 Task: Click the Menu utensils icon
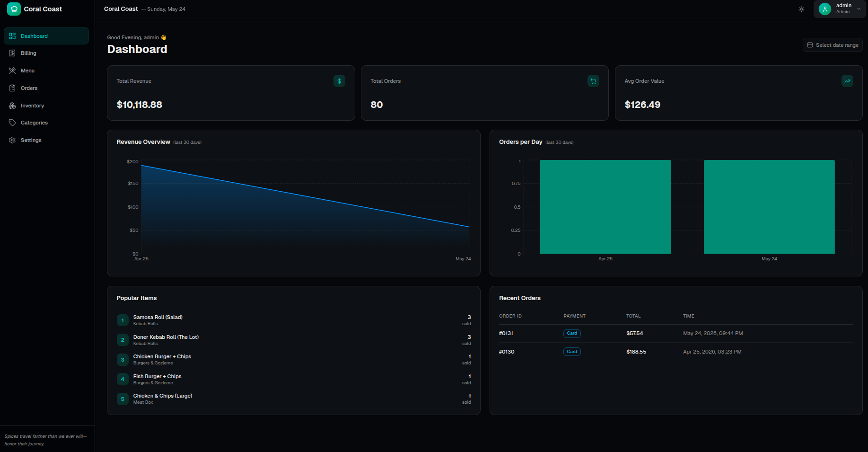pos(12,71)
